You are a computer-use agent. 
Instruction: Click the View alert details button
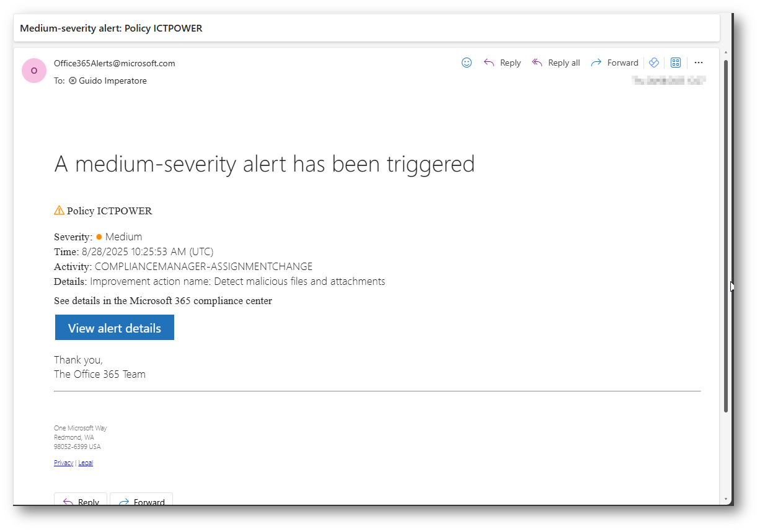tap(115, 328)
